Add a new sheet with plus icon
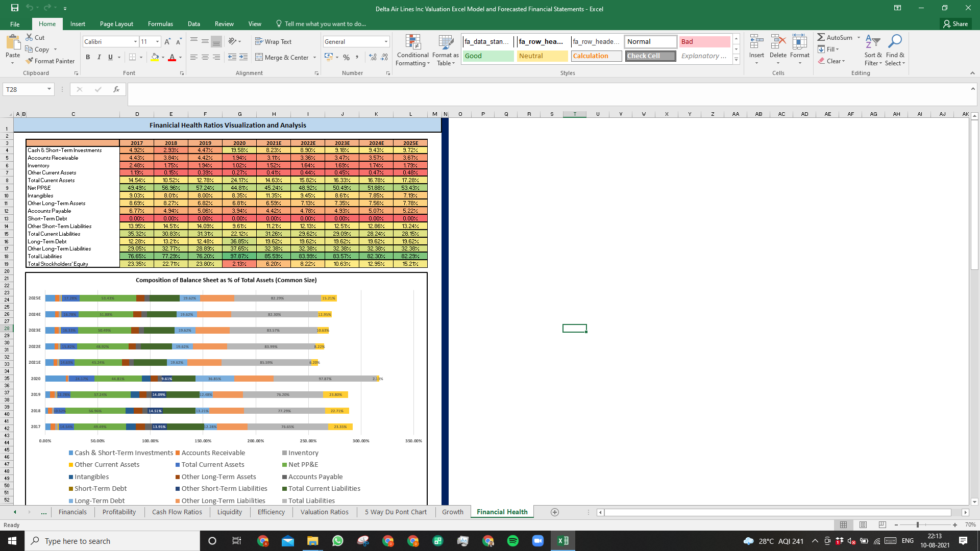 [555, 512]
